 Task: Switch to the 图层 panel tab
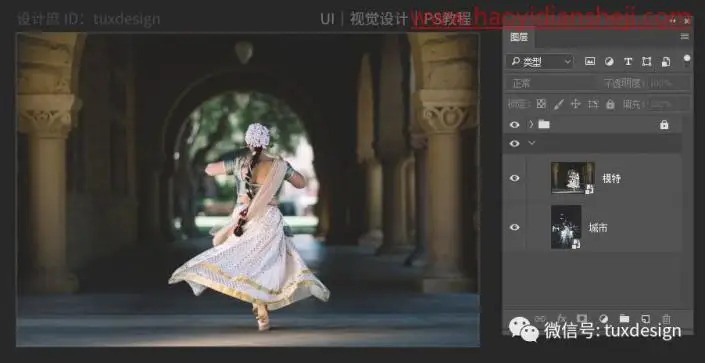coord(519,37)
